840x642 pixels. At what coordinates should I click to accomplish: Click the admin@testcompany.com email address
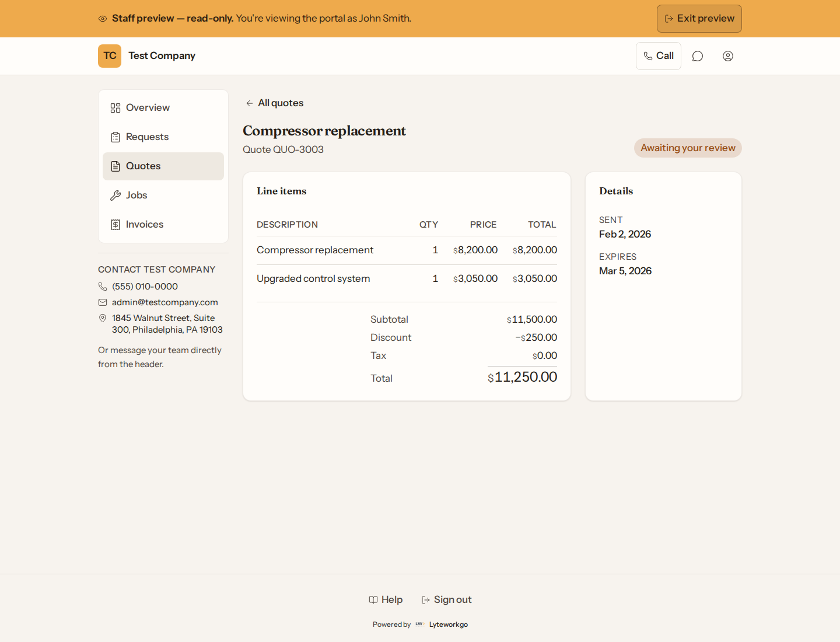(165, 302)
